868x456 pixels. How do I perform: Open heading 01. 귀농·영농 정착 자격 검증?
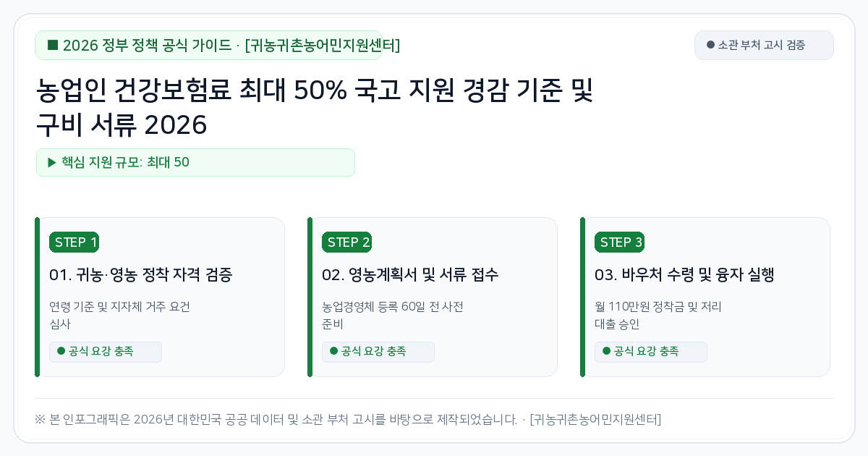[x=140, y=275]
